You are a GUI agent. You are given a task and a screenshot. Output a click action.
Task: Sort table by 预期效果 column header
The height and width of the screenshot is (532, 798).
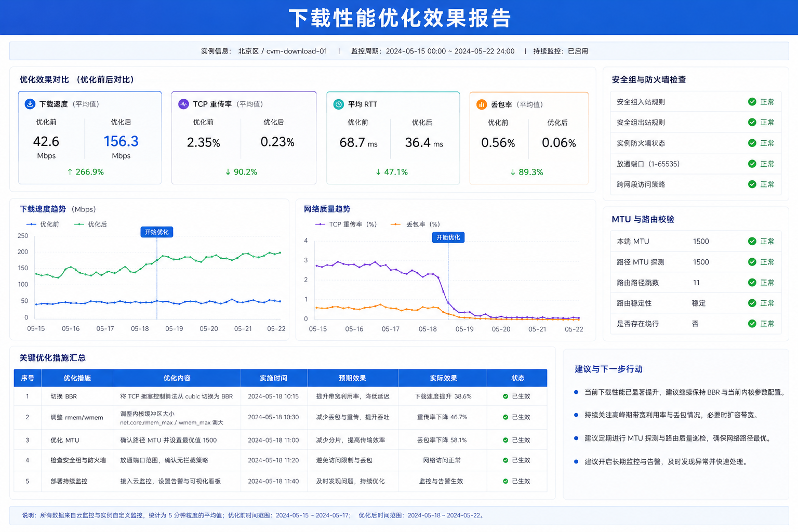353,378
